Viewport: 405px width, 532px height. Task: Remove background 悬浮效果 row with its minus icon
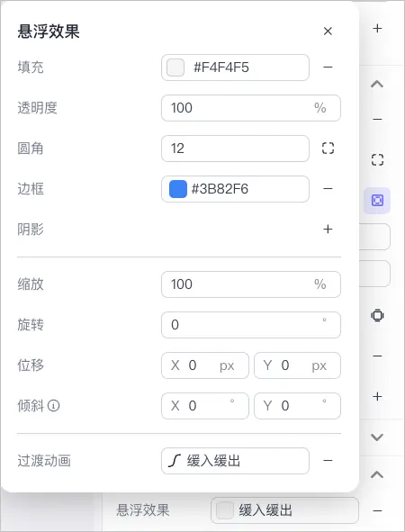[377, 510]
